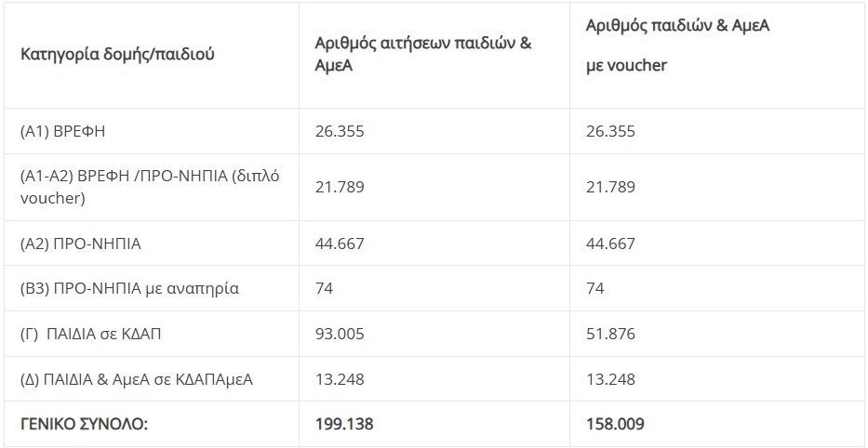Select the (Γ) ΠΑΙΔΙΑ σε ΚΔΑΠ label
The height and width of the screenshot is (448, 868).
(x=91, y=334)
